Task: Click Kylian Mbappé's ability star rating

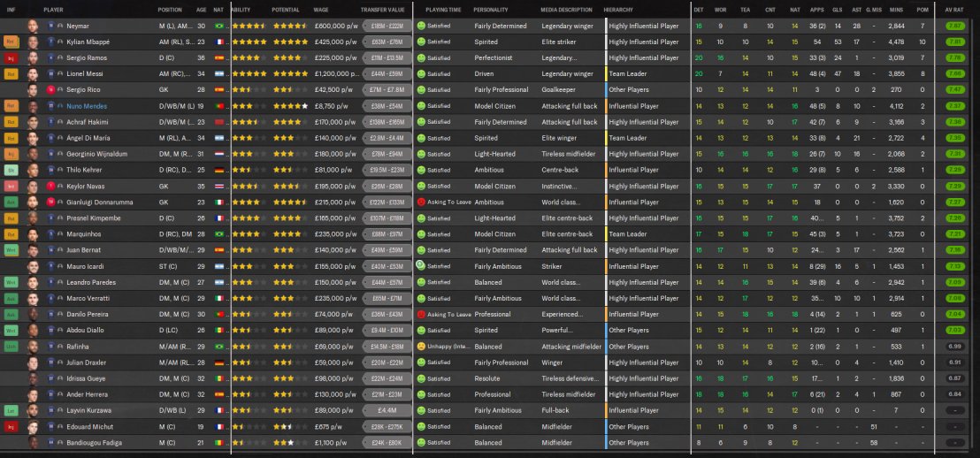Action: 249,42
